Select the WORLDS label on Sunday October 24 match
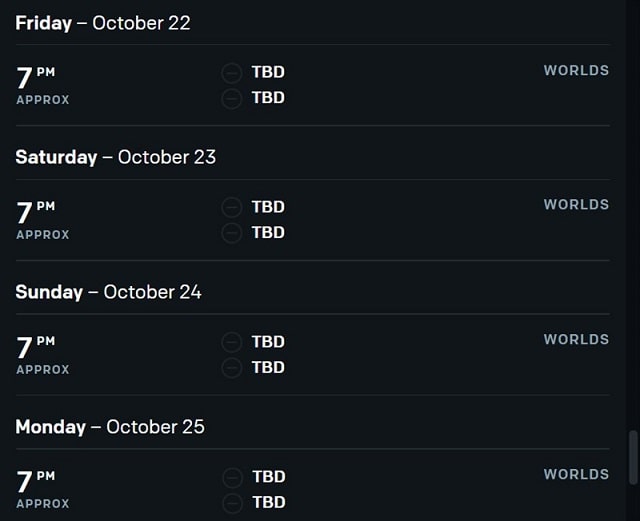The image size is (640, 521). [576, 339]
